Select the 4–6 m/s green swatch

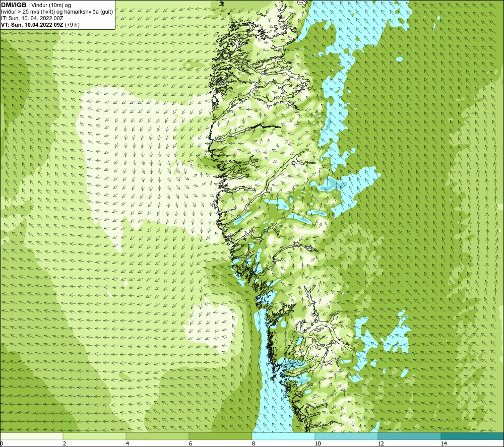pos(157,436)
